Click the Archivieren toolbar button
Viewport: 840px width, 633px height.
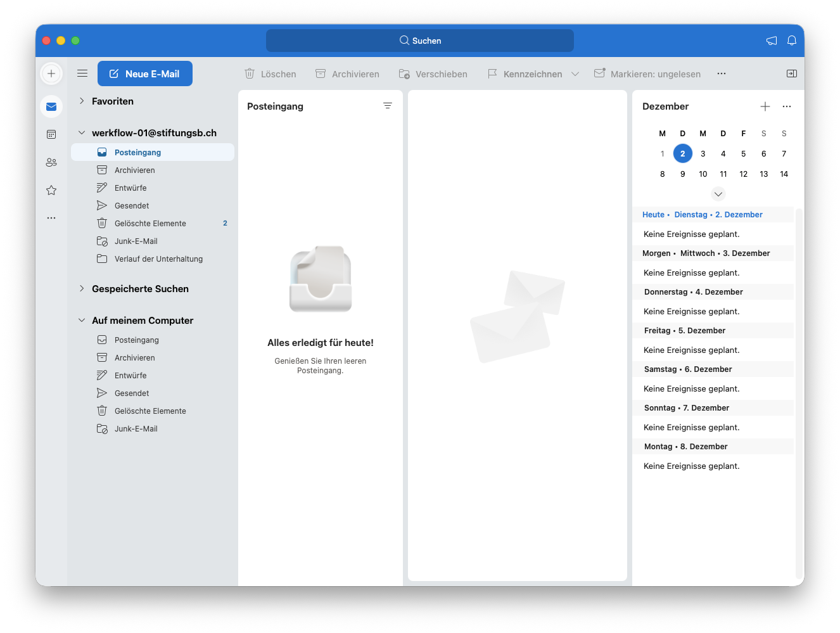click(x=348, y=74)
